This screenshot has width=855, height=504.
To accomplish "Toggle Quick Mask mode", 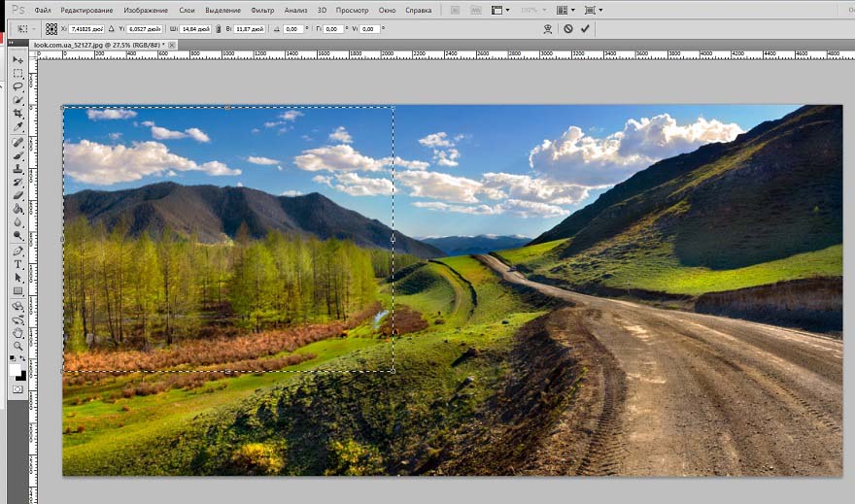I will click(18, 389).
